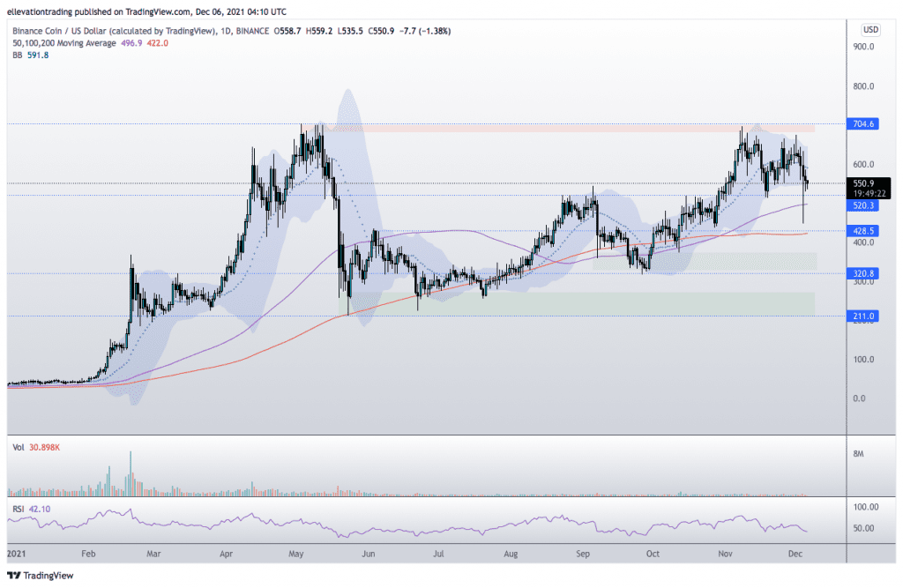Select the low price L535.5
903x588 pixels.
click(x=350, y=31)
